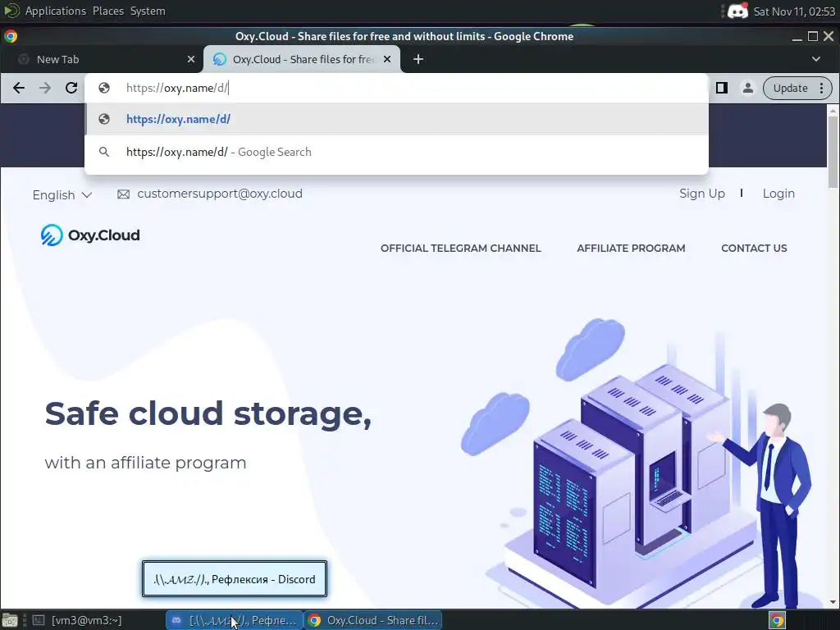Maximize the Chrome window
Screen dimensions: 840x630
click(x=813, y=36)
